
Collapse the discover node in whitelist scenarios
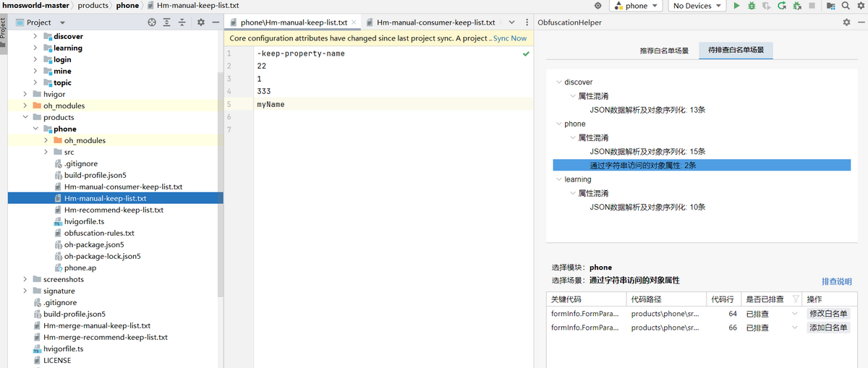click(x=558, y=82)
